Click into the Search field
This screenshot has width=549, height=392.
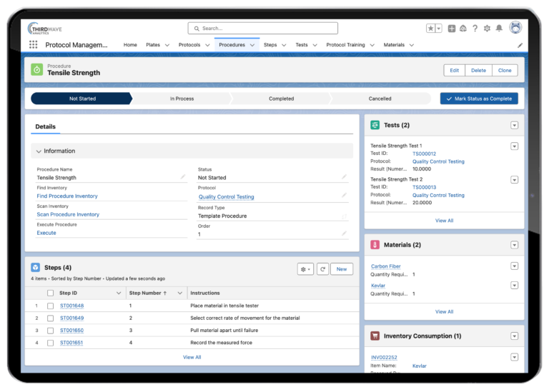coord(262,29)
